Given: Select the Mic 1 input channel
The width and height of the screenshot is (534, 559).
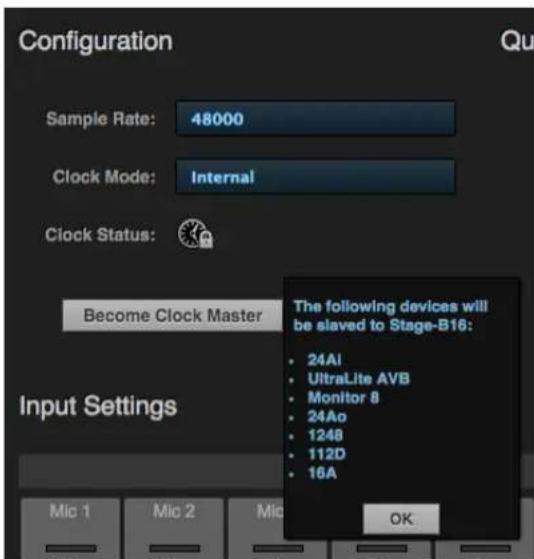Looking at the screenshot, I should coord(70,528).
